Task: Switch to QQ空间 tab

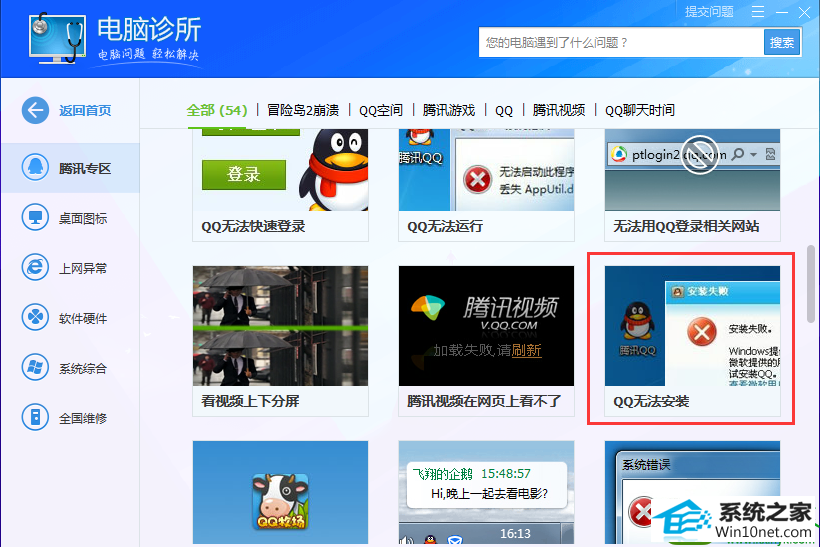Action: tap(381, 110)
